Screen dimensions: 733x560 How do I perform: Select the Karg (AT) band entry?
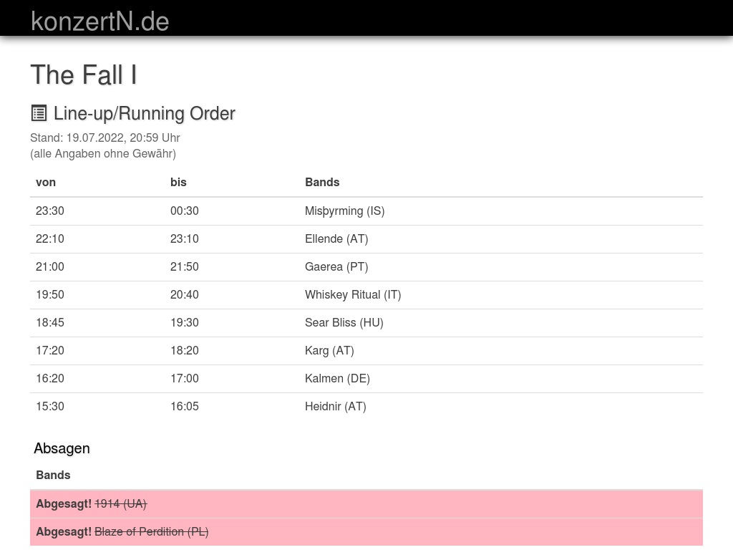329,350
